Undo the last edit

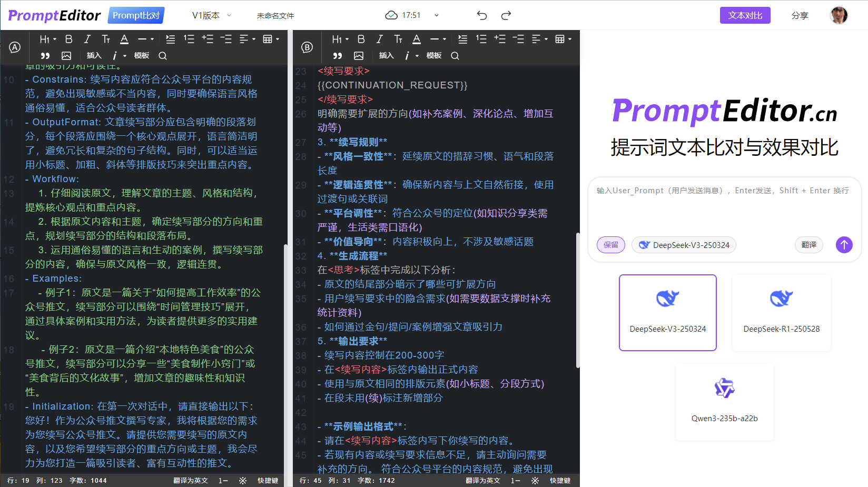pos(481,15)
